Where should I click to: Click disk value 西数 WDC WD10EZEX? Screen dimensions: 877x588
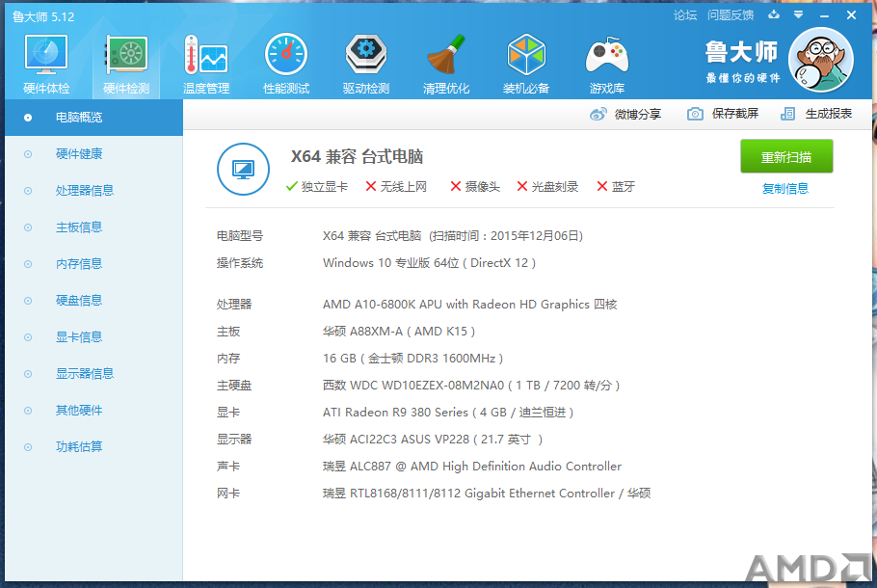(x=471, y=385)
